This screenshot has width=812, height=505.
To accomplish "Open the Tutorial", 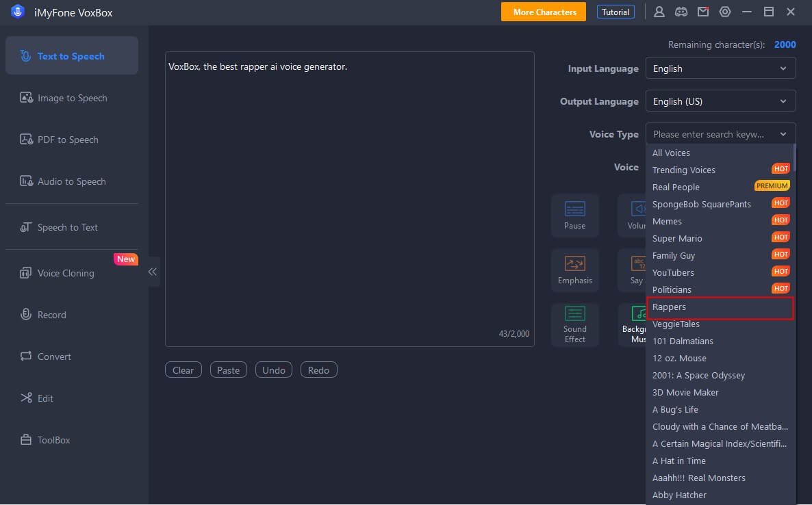I will tap(616, 12).
